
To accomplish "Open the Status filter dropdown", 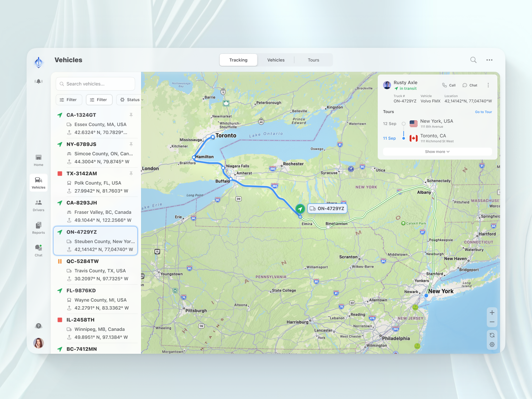I will tap(131, 100).
